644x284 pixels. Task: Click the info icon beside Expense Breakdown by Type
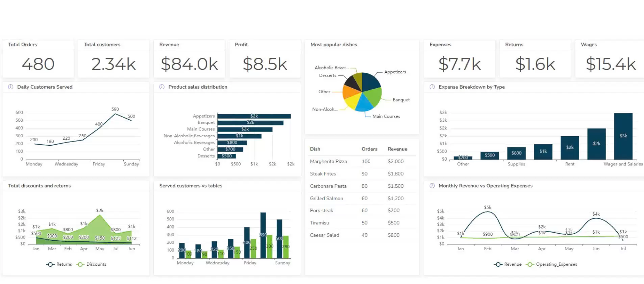pyautogui.click(x=432, y=87)
